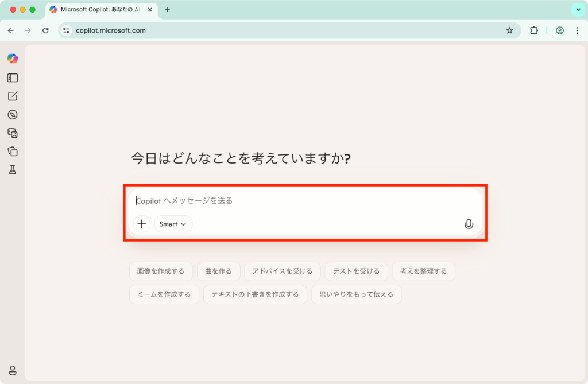
Task: Select the Microsoft Copilot browser tab
Action: pyautogui.click(x=98, y=10)
